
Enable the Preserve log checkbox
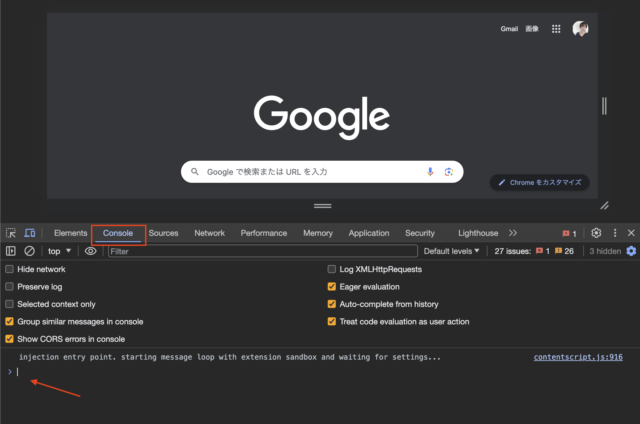coord(9,286)
